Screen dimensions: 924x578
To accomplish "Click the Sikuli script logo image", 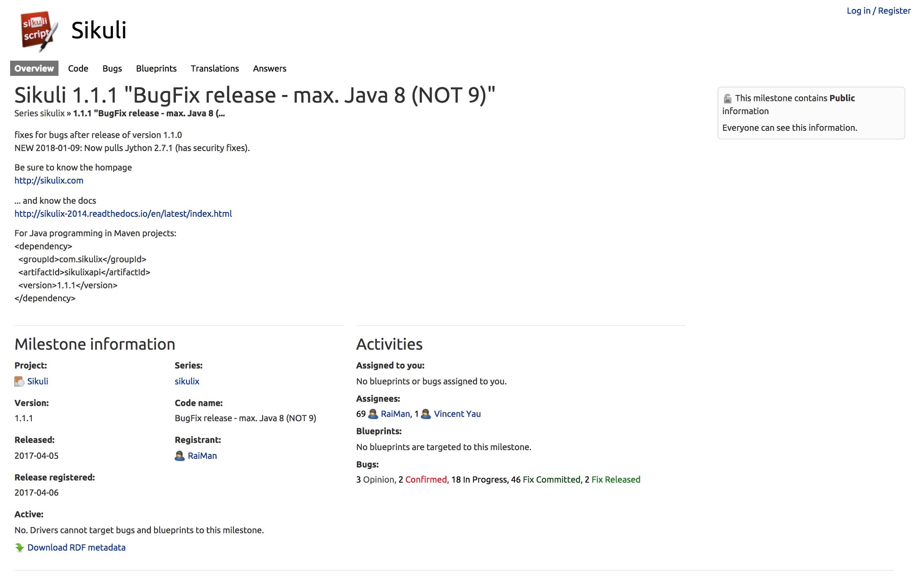I will pyautogui.click(x=39, y=31).
